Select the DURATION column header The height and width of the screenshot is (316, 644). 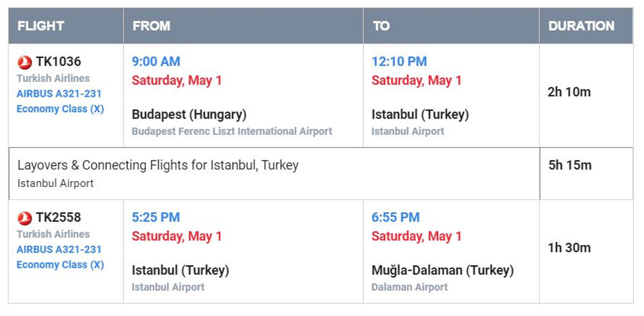[x=581, y=26]
